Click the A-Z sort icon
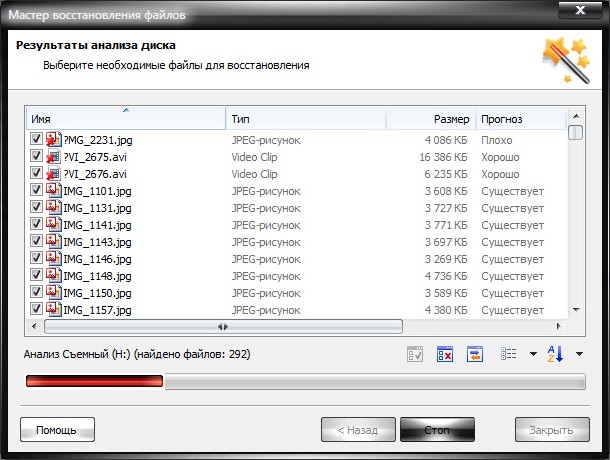The width and height of the screenshot is (610, 460). [x=555, y=354]
